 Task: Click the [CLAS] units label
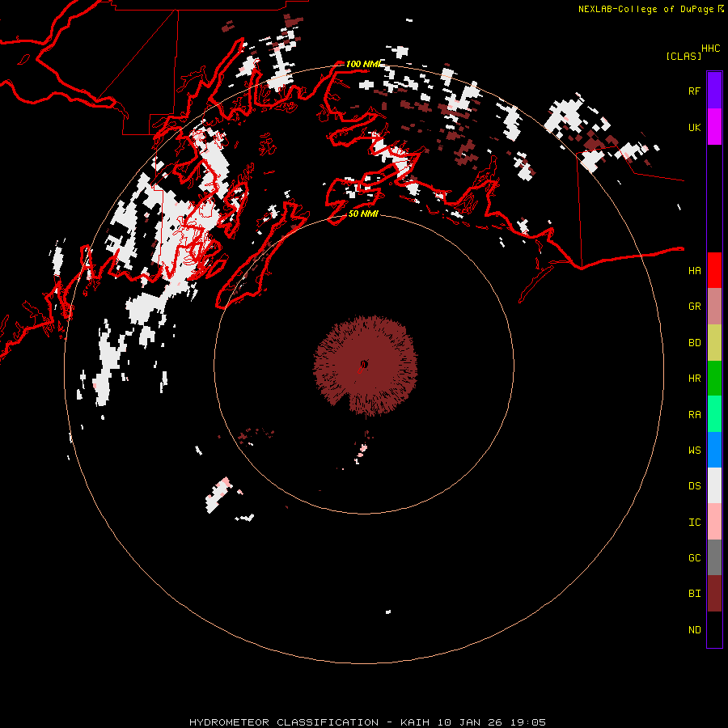coord(684,56)
